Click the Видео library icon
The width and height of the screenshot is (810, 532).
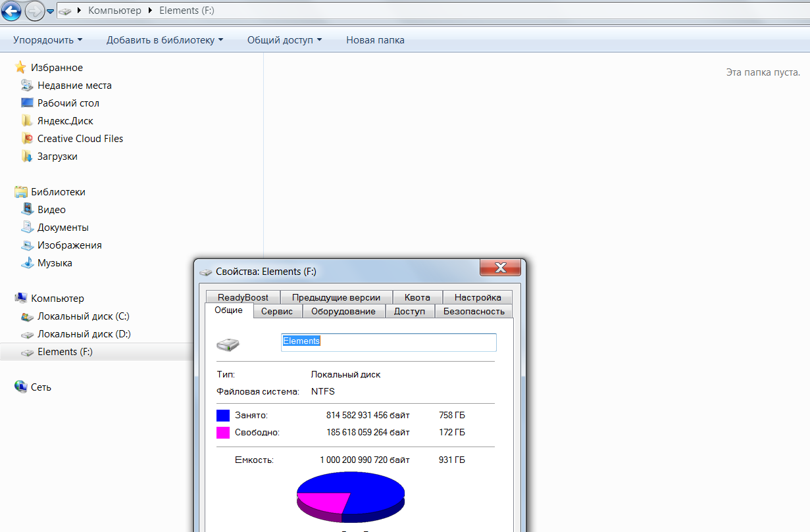pos(27,210)
